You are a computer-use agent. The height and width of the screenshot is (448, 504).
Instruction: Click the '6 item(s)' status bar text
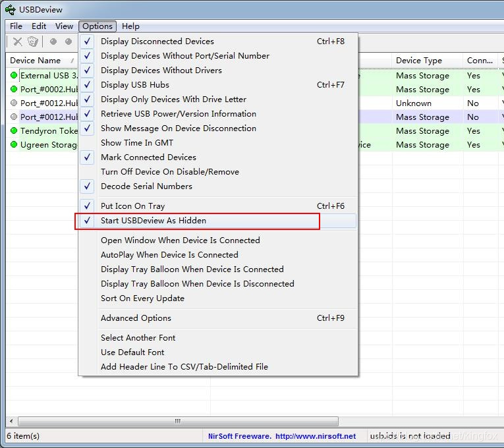coord(23,436)
